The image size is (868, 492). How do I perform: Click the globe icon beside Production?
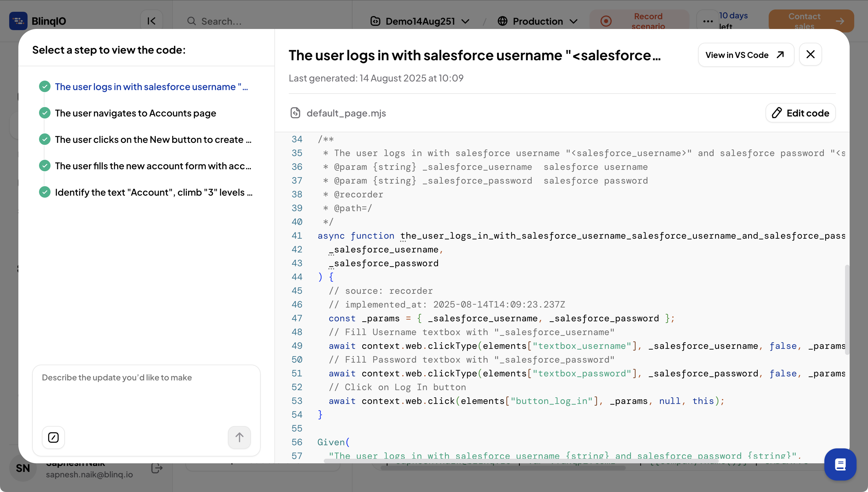coord(503,21)
